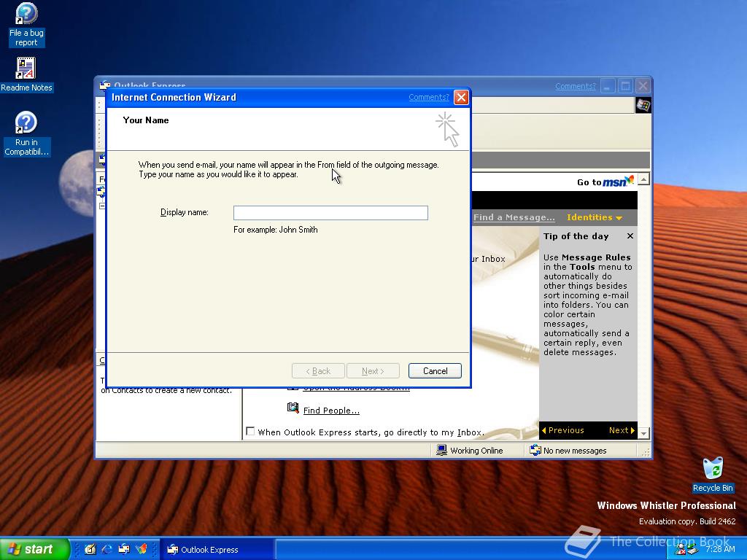This screenshot has width=747, height=560.
Task: Click the Working Online status text
Action: (476, 451)
